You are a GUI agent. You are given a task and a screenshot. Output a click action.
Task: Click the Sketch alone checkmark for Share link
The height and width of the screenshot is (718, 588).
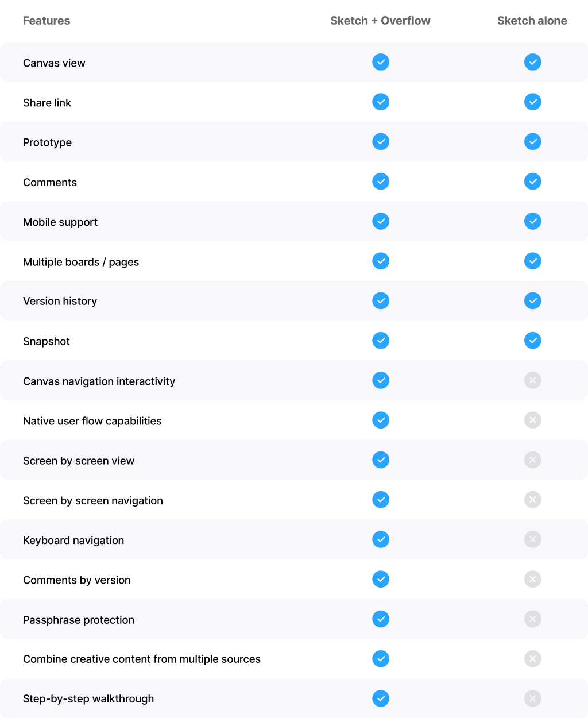click(533, 102)
